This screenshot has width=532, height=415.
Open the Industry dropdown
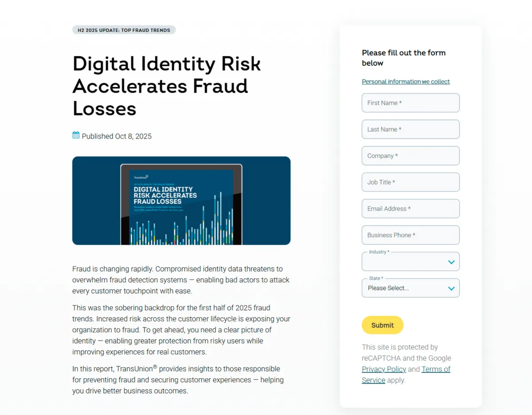pyautogui.click(x=410, y=261)
